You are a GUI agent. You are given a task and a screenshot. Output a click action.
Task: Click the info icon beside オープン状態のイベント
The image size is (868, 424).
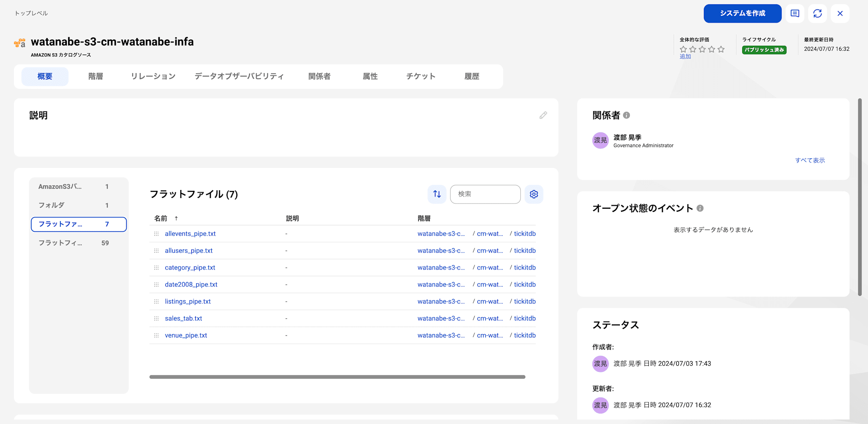(x=700, y=208)
